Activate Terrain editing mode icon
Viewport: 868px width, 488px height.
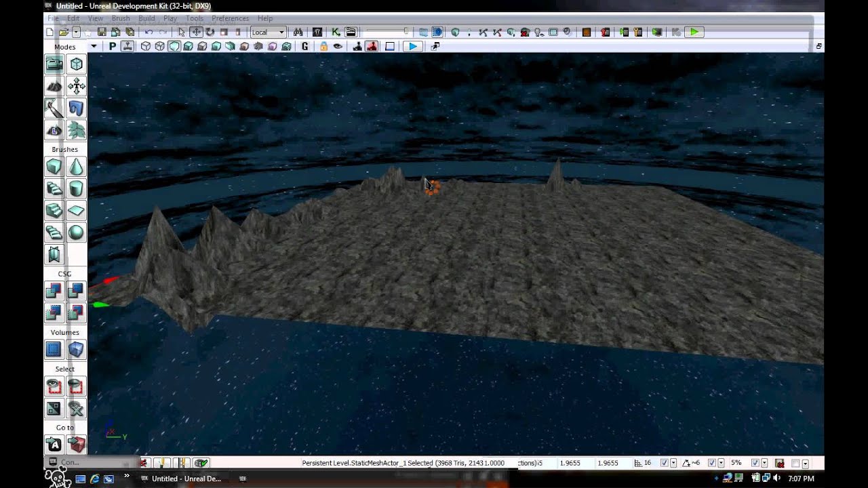coord(54,86)
